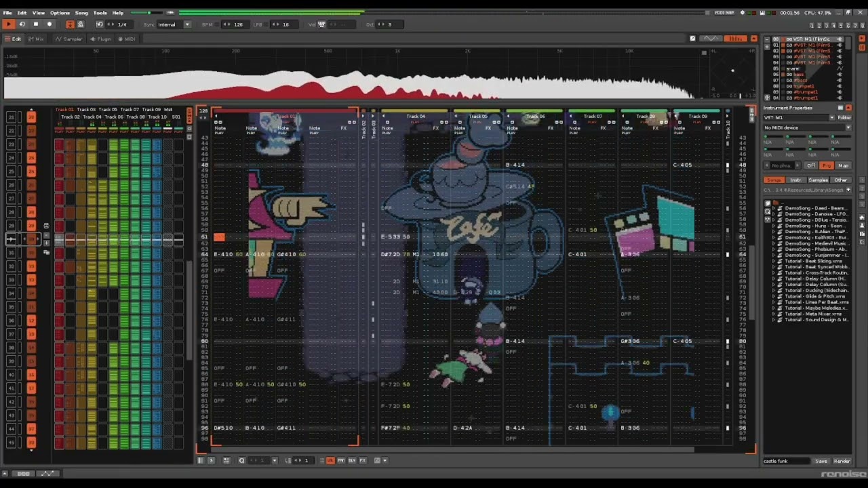Open the Edit menu
868x488 pixels.
tap(22, 13)
